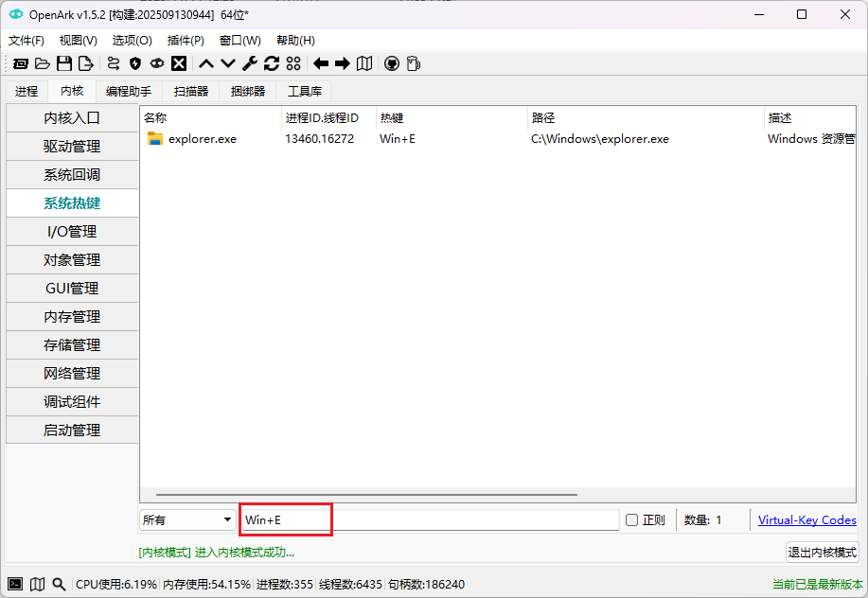Select 驱动管理 in the sidebar
868x598 pixels.
[72, 147]
